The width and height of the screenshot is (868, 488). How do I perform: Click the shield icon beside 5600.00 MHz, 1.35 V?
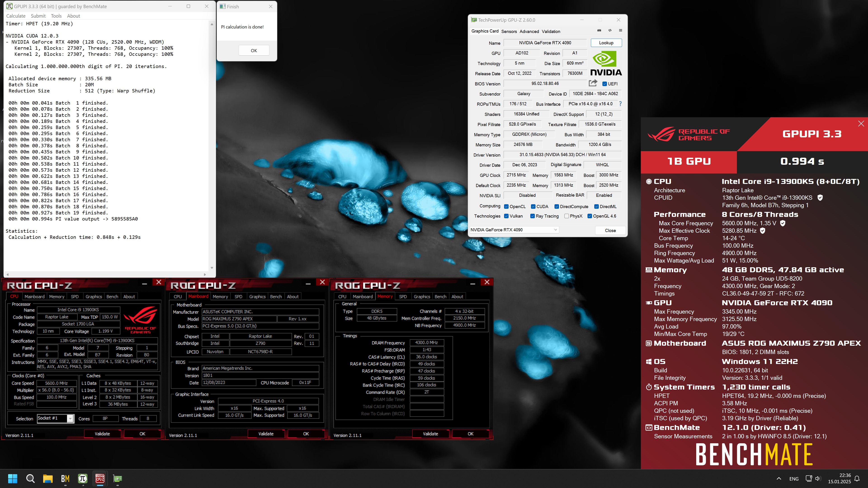(783, 223)
